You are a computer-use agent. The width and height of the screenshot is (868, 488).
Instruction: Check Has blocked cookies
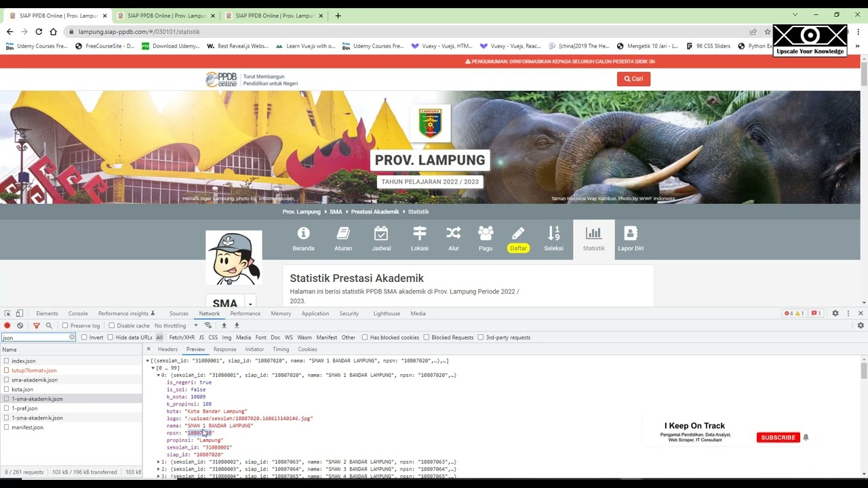(x=365, y=338)
